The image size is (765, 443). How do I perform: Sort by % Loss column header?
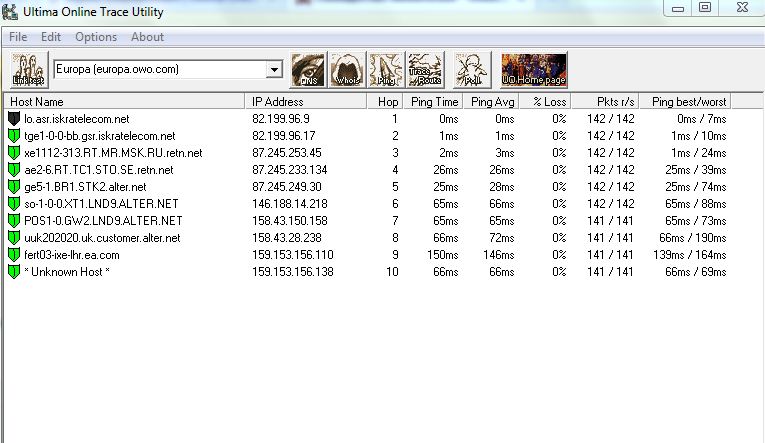pyautogui.click(x=545, y=101)
